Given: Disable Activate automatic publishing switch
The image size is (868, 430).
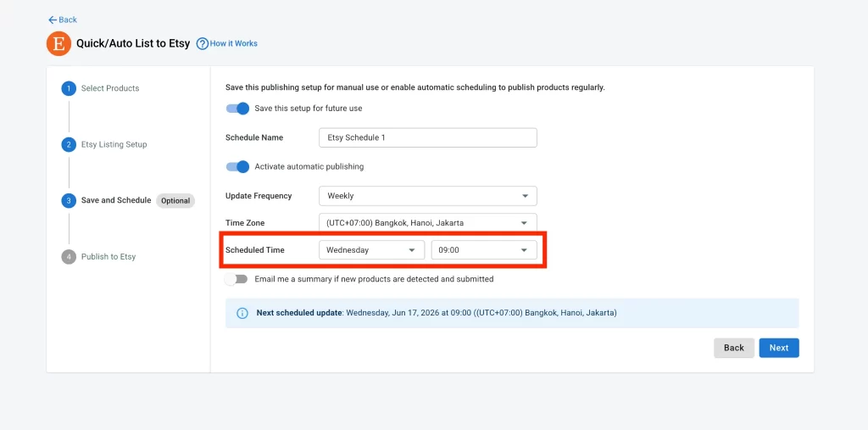Looking at the screenshot, I should 237,167.
